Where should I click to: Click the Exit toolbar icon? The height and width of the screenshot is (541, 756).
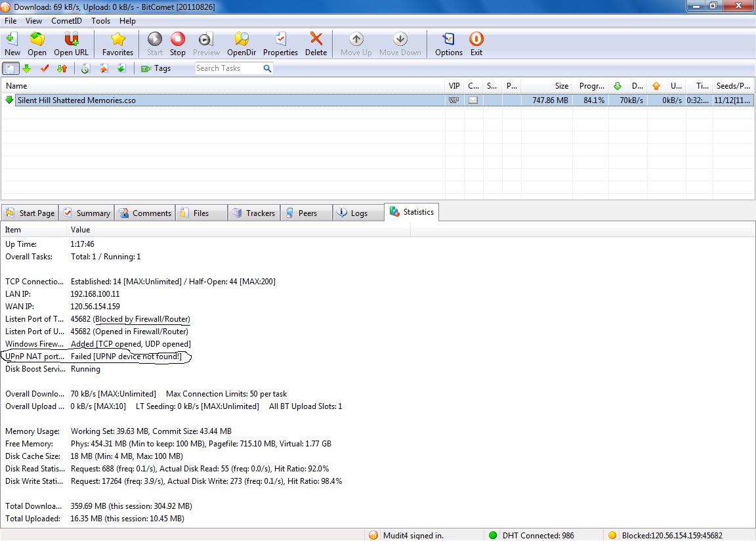[x=476, y=44]
